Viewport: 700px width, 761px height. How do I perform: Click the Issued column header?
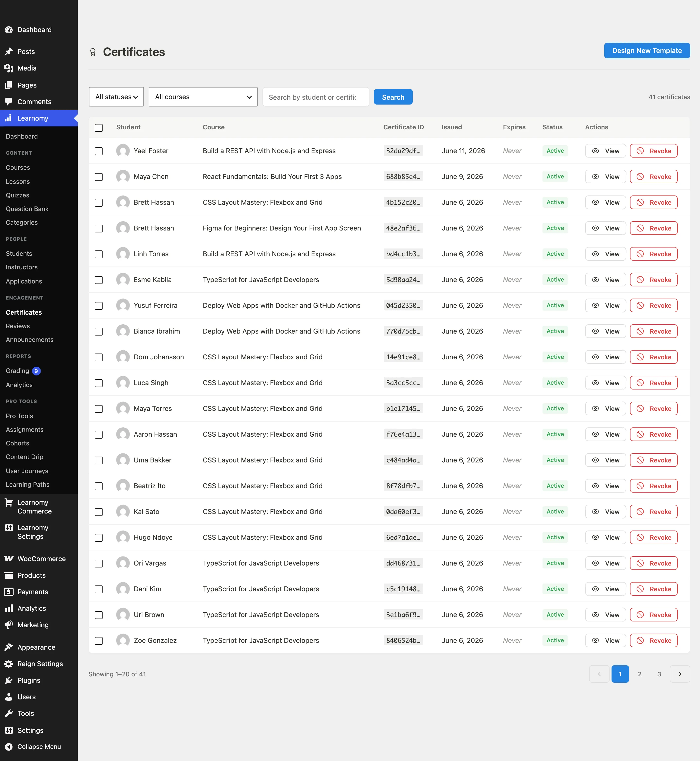point(452,127)
